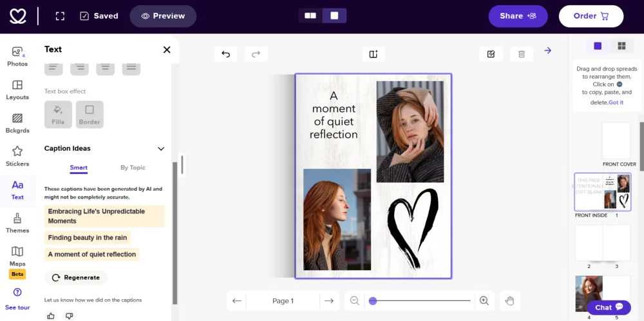The height and width of the screenshot is (321, 644).
Task: Go to next page arrow
Action: click(x=329, y=300)
